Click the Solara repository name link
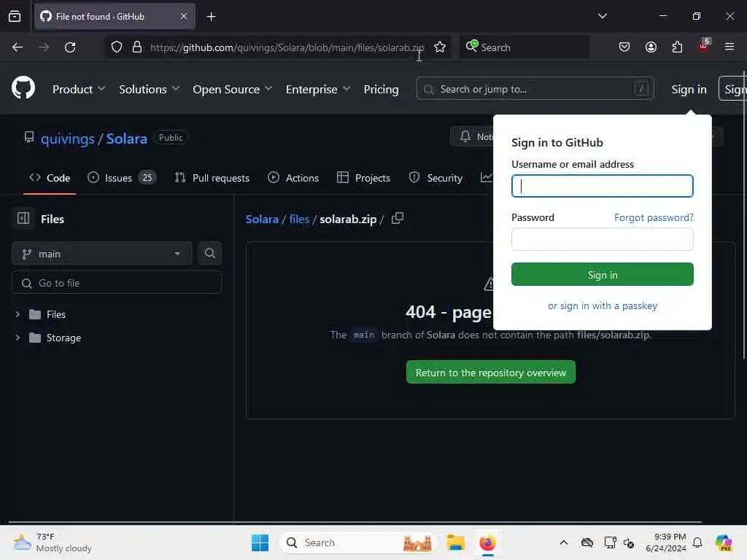Viewport: 747px width, 560px height. tap(126, 139)
